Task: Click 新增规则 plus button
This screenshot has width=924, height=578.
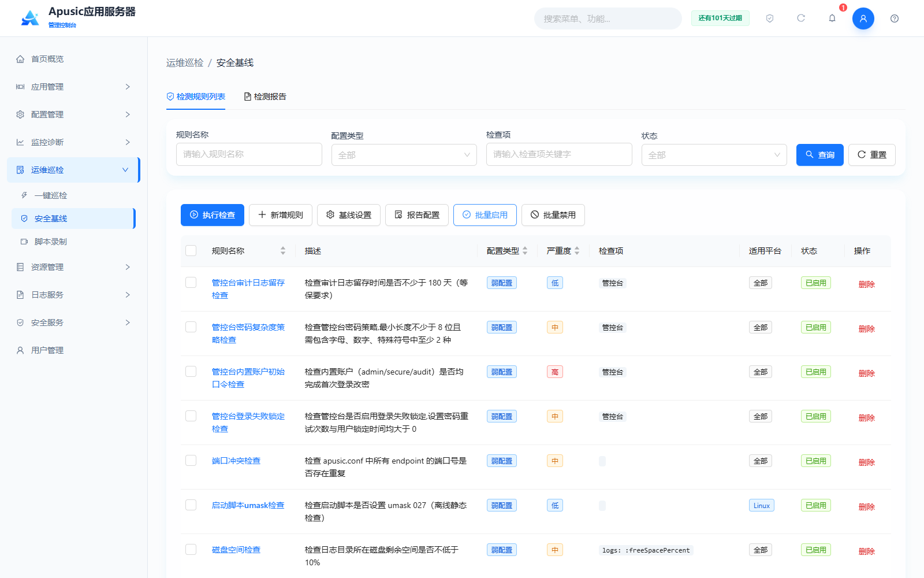Action: coord(281,215)
